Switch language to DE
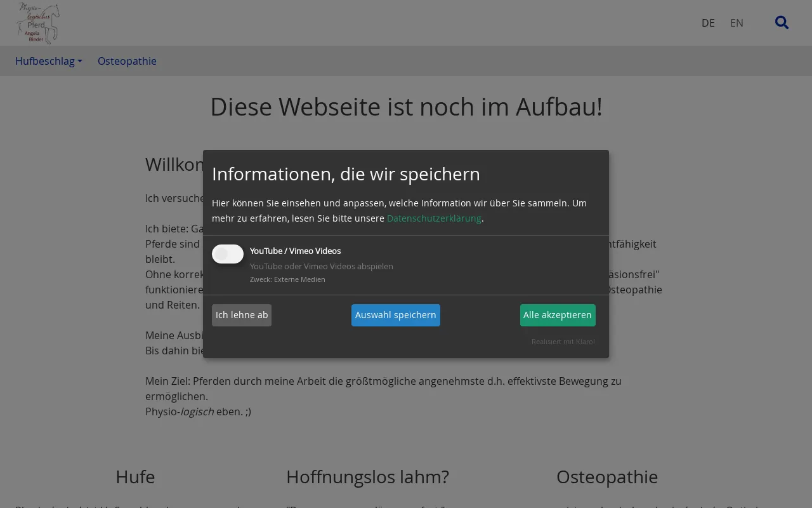The width and height of the screenshot is (812, 508). pos(708,23)
